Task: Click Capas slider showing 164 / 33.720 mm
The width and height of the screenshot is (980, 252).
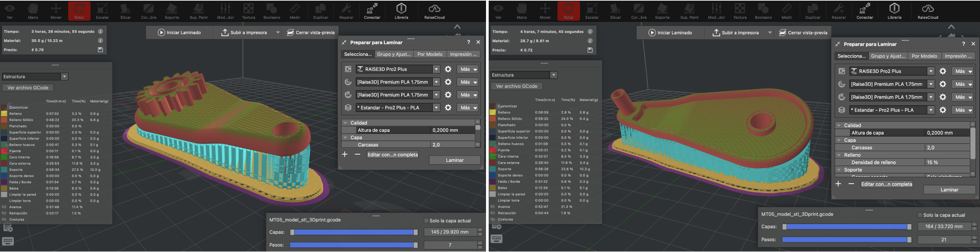Action: click(x=846, y=227)
